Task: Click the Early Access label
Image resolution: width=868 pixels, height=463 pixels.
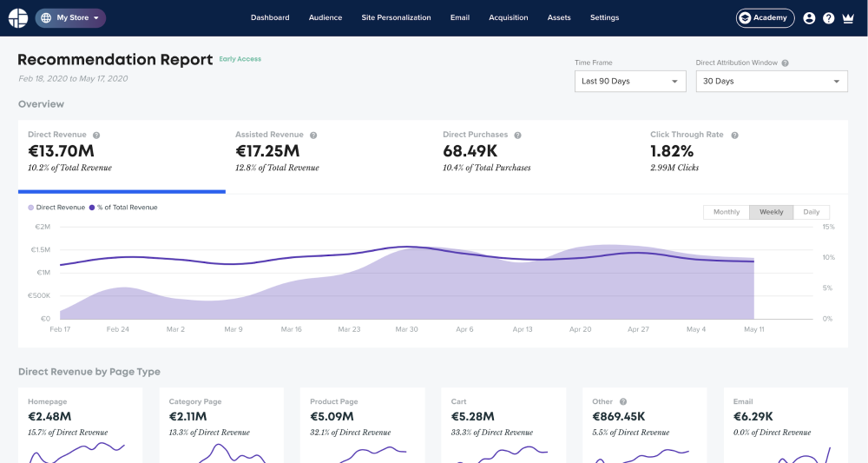Action: [240, 59]
